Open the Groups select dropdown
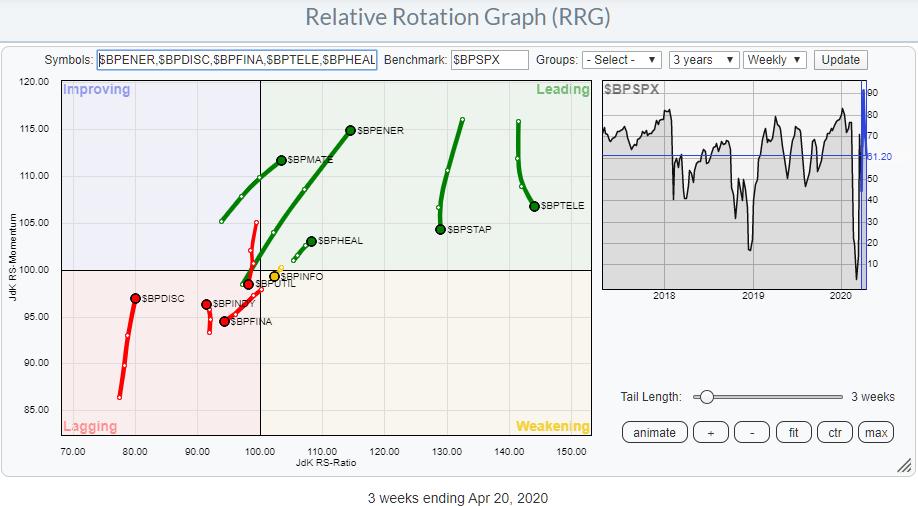This screenshot has height=506, width=918. tap(621, 60)
